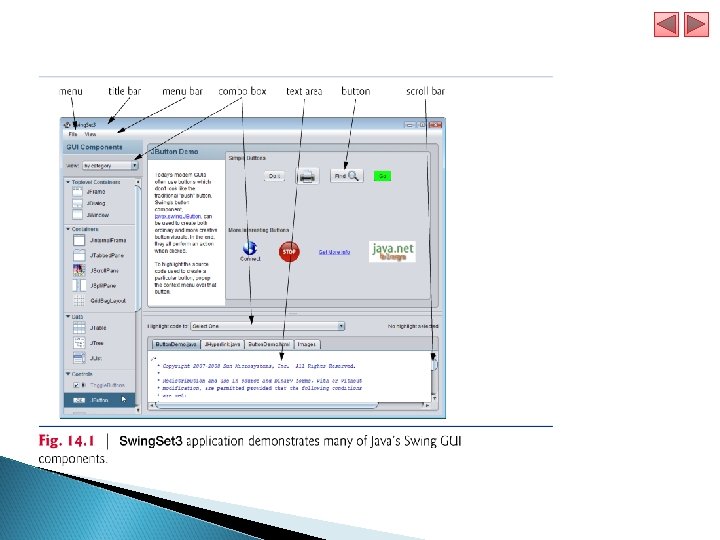Click the 'JButton Demo' heading
The height and width of the screenshot is (540, 720).
(x=174, y=151)
